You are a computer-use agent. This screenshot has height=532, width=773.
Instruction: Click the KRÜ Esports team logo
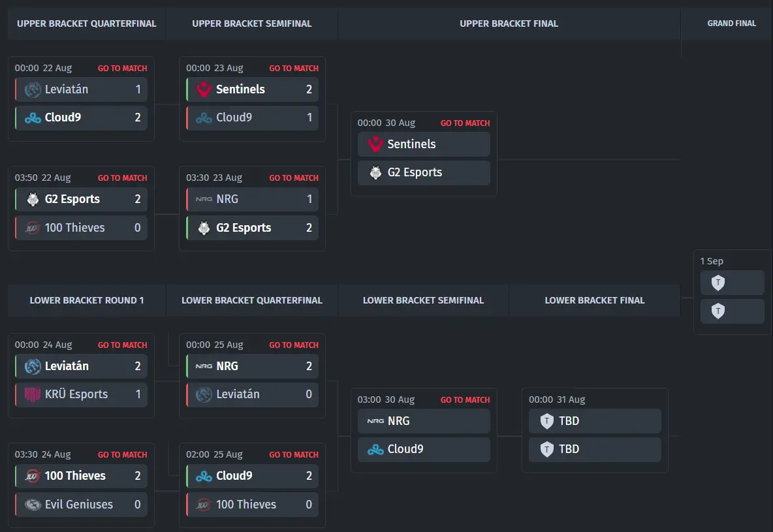click(33, 394)
